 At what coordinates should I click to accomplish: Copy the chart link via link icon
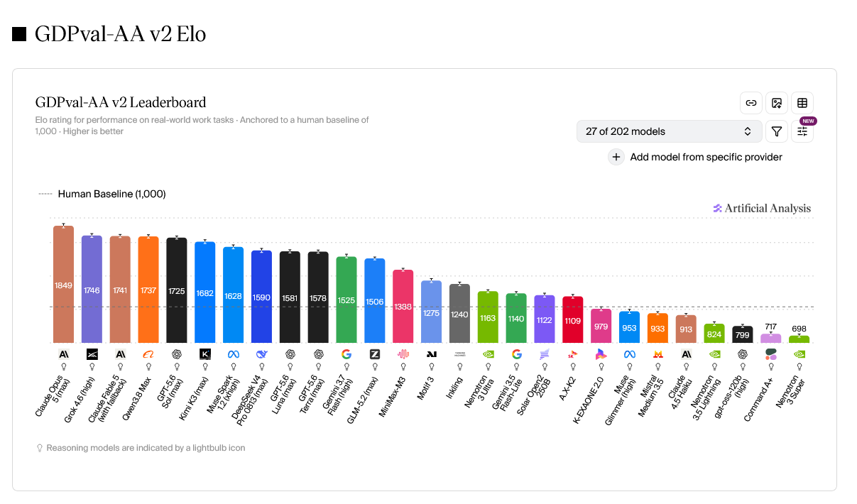751,103
